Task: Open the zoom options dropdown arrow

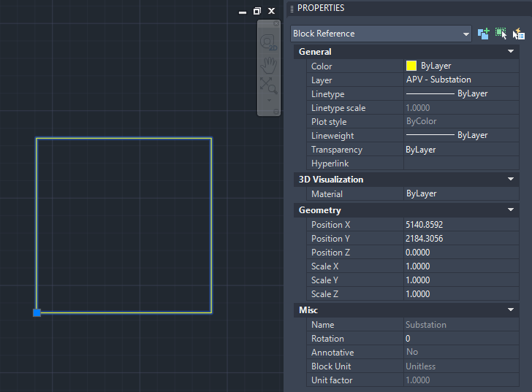Action: (x=269, y=100)
